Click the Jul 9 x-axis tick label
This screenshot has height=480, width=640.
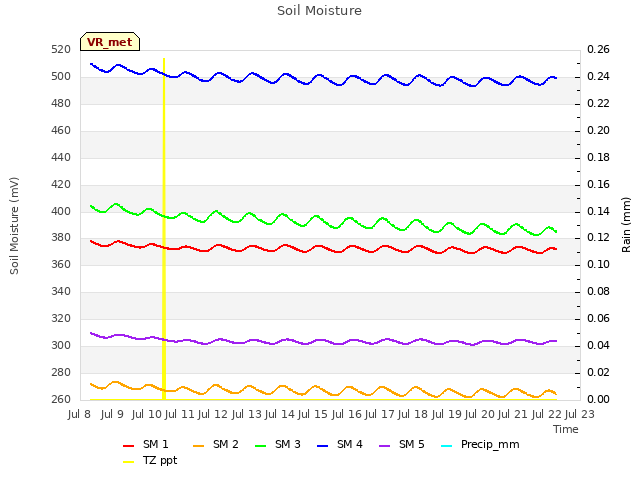(112, 414)
